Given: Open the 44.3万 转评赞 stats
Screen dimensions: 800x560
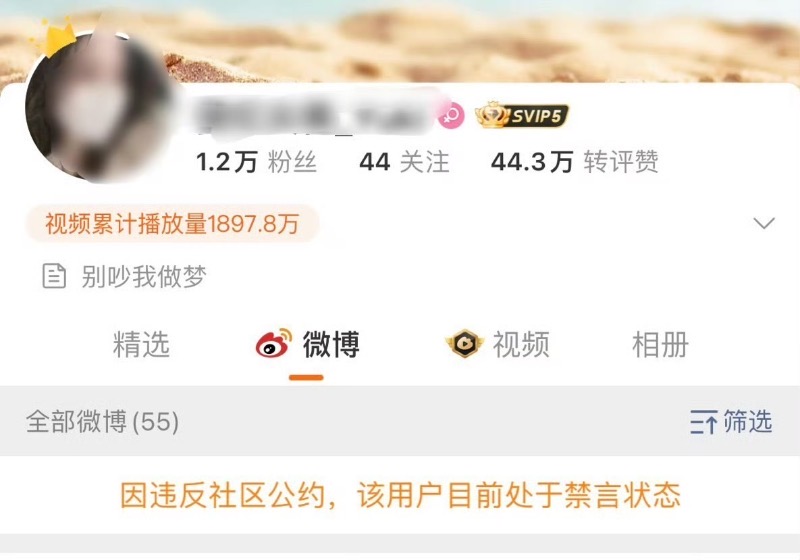Looking at the screenshot, I should pos(574,162).
